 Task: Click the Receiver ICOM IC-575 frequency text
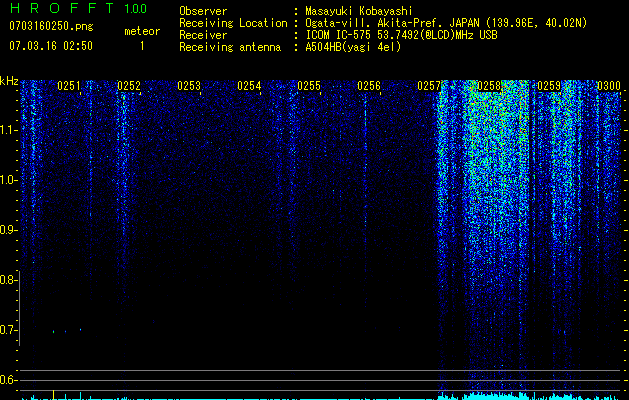tap(401, 35)
